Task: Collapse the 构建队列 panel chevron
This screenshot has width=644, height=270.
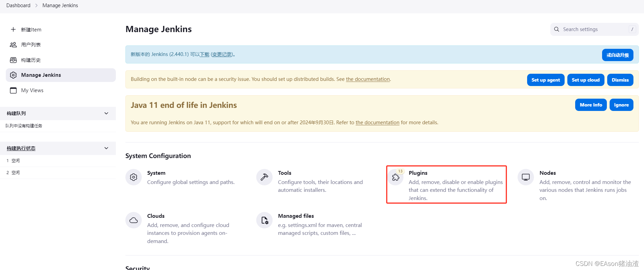Action: pos(106,113)
